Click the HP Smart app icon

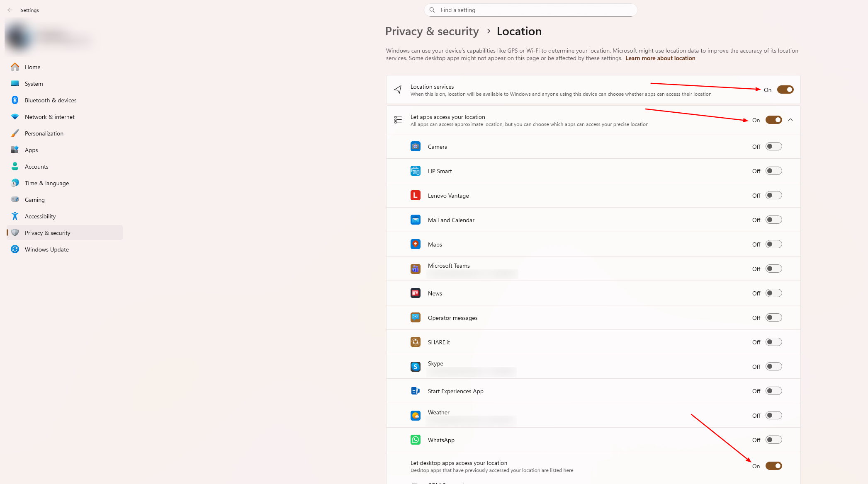pyautogui.click(x=415, y=171)
